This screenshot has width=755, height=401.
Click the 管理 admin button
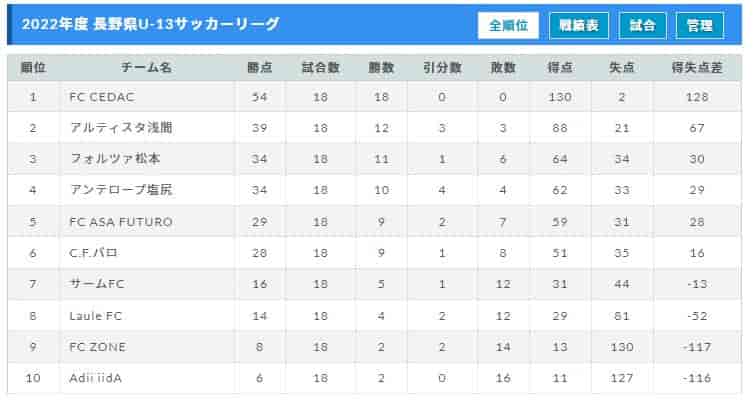pos(700,25)
